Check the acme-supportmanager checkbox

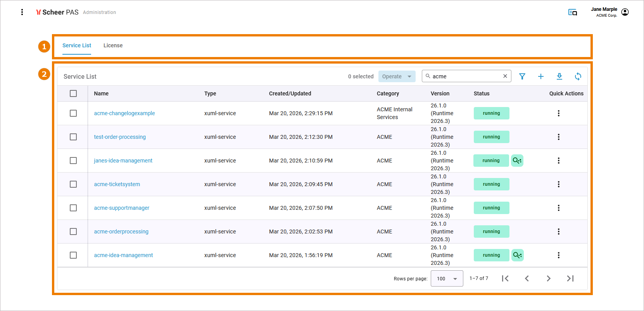tap(73, 208)
